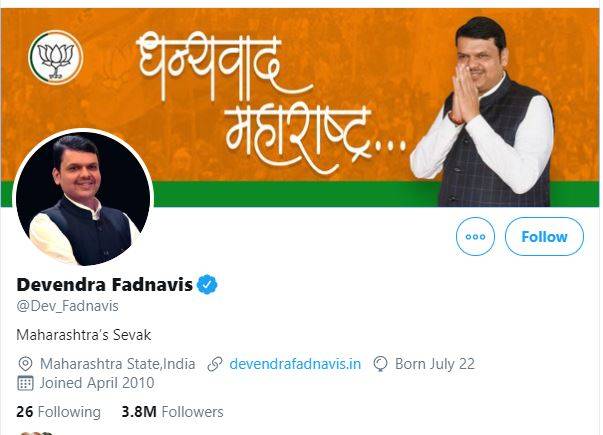The width and height of the screenshot is (603, 435).
Task: Click the blue verified badge icon
Action: [x=207, y=285]
